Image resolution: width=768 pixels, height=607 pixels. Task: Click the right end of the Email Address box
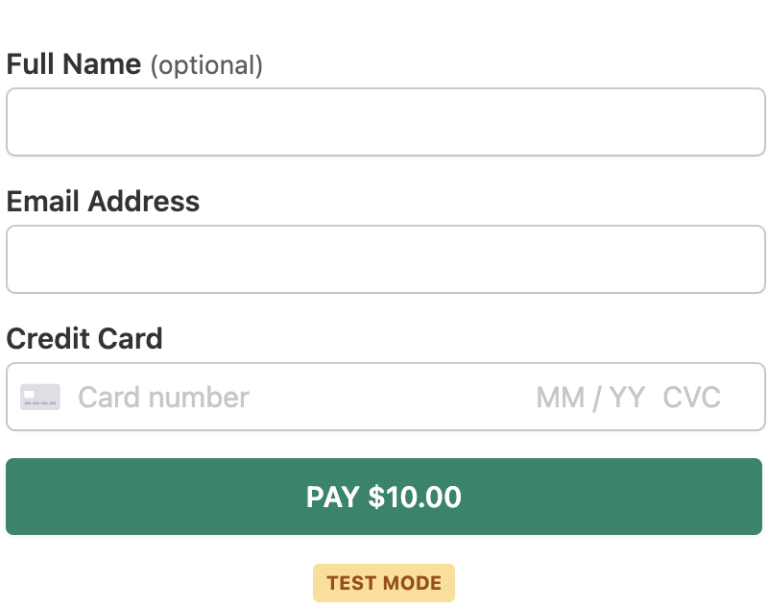coord(745,259)
